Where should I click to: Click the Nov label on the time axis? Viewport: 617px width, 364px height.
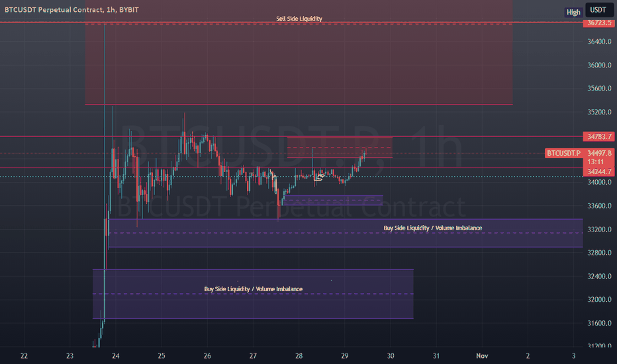point(482,356)
